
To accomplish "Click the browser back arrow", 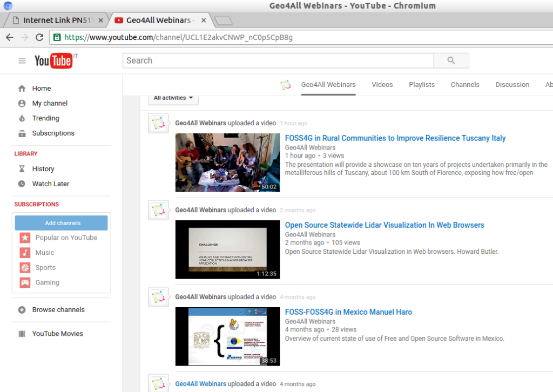I will [10, 37].
